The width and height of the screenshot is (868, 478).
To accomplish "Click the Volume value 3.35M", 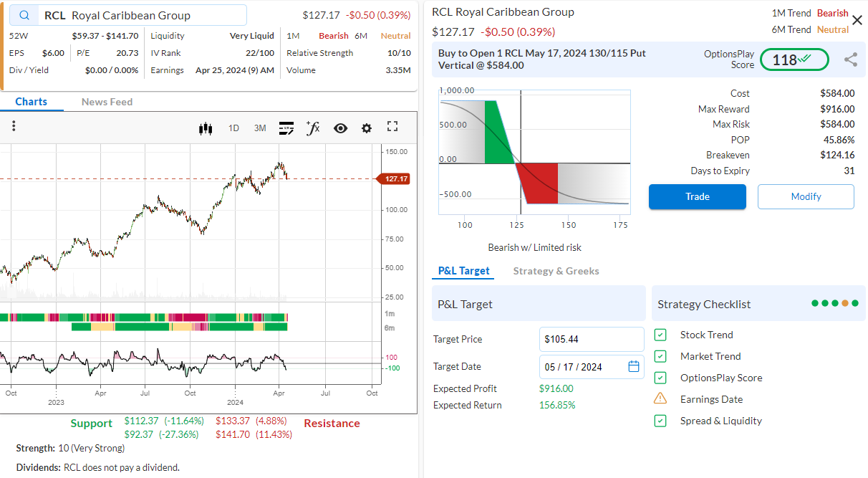I will click(x=398, y=70).
